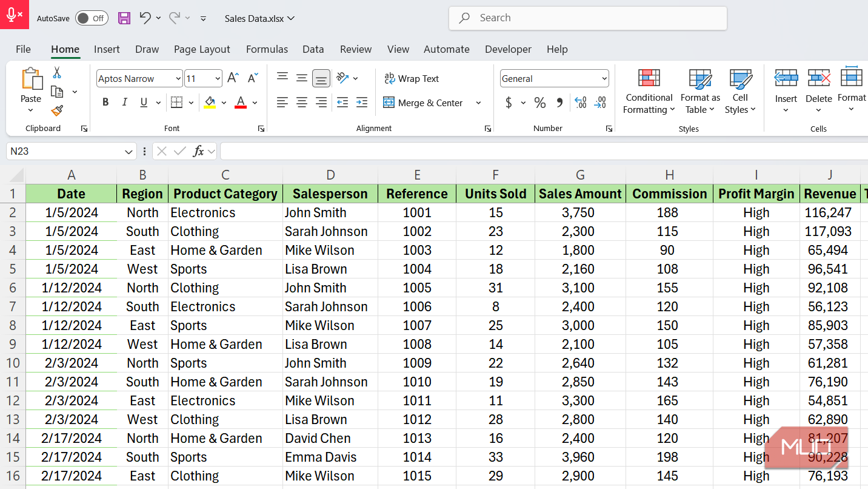Increase font size with large A icon
This screenshot has height=489, width=868.
[233, 78]
